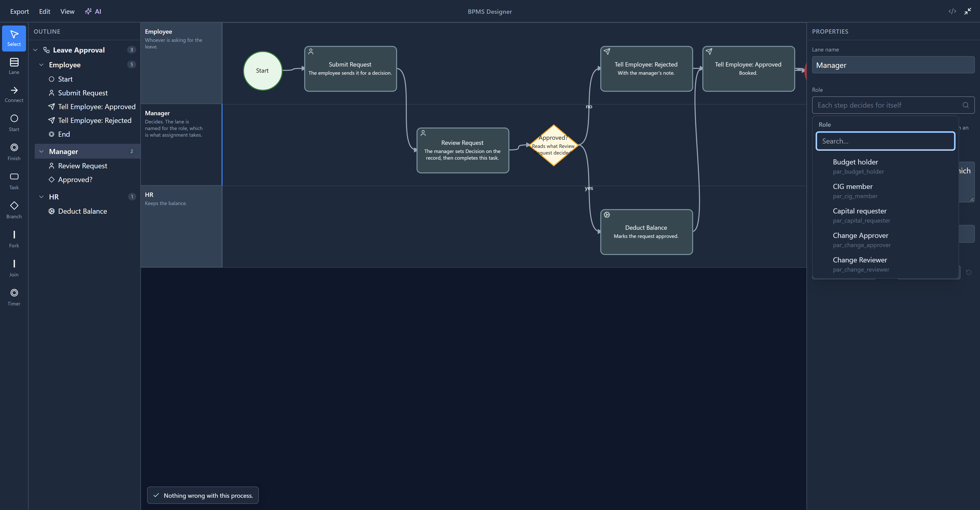Open the View menu
The height and width of the screenshot is (510, 980).
tap(67, 11)
